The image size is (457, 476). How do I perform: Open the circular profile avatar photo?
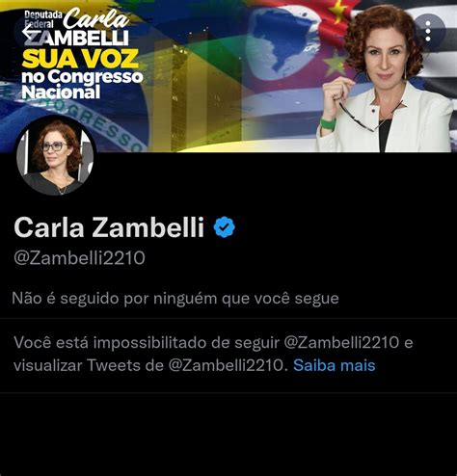pyautogui.click(x=55, y=155)
